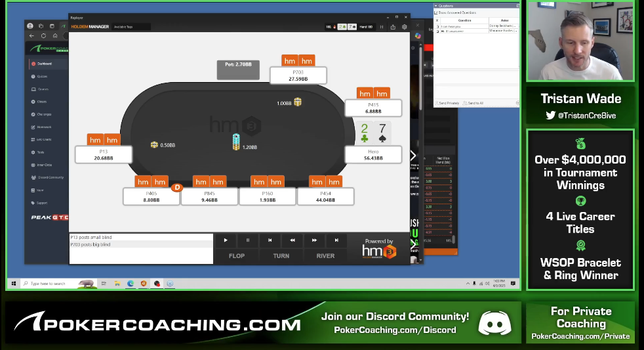Screen dimensions: 644x350
Task: Open Homework in PokerCoaching sidebar
Action: (x=44, y=127)
